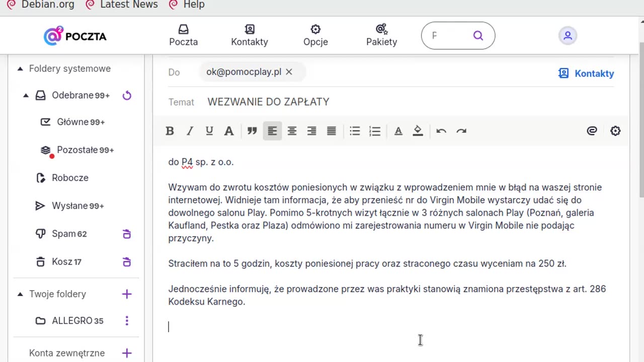
Task: Collapse Foldery systemowe section
Action: pyautogui.click(x=20, y=69)
